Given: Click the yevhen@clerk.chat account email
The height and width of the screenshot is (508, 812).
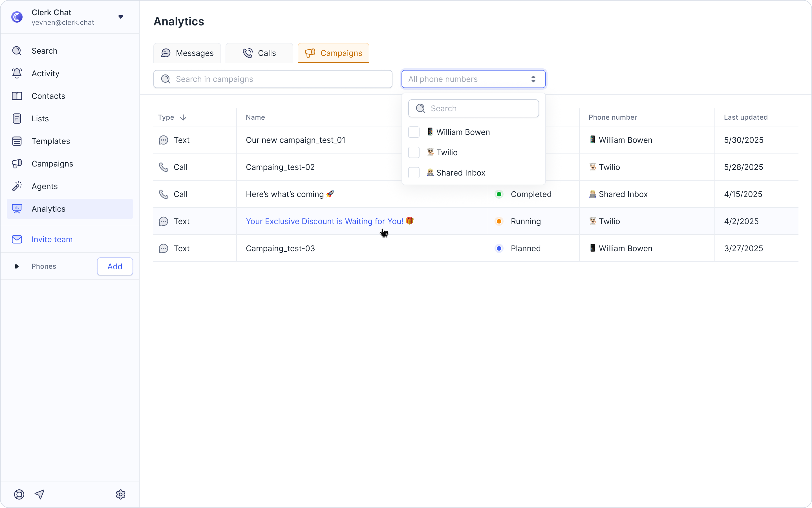Looking at the screenshot, I should click(63, 23).
